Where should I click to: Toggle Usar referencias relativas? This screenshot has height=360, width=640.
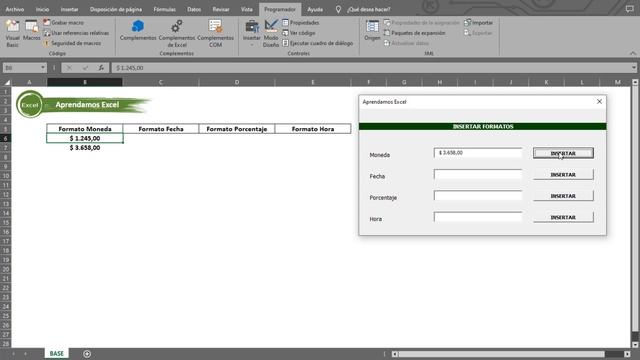click(76, 33)
